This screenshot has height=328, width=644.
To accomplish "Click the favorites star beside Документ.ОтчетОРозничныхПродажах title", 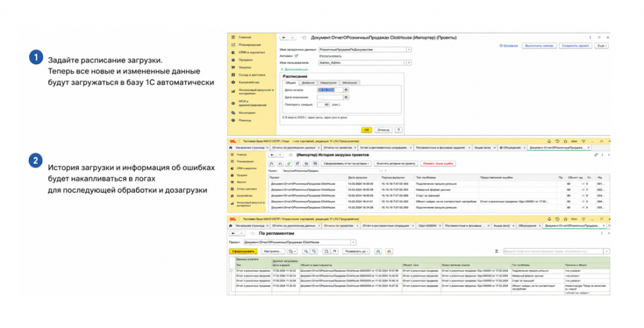I will pos(304,38).
